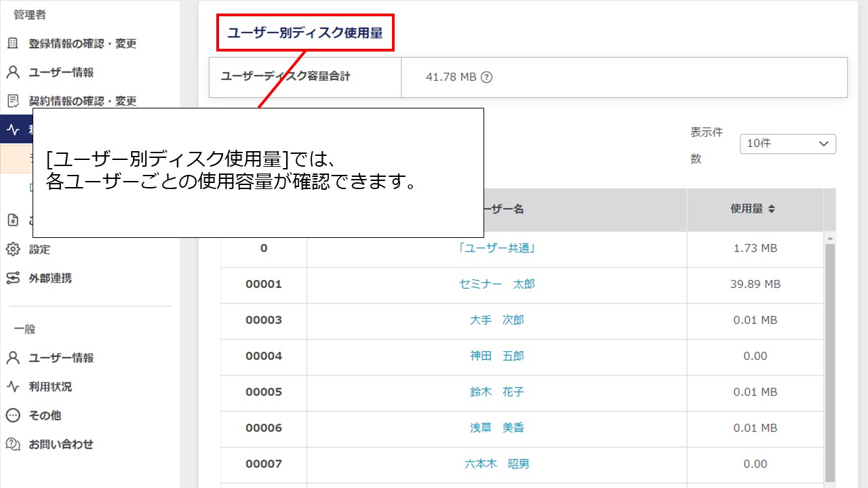Open admin ユーザー情報 menu item
This screenshot has height=488, width=868.
(x=61, y=73)
